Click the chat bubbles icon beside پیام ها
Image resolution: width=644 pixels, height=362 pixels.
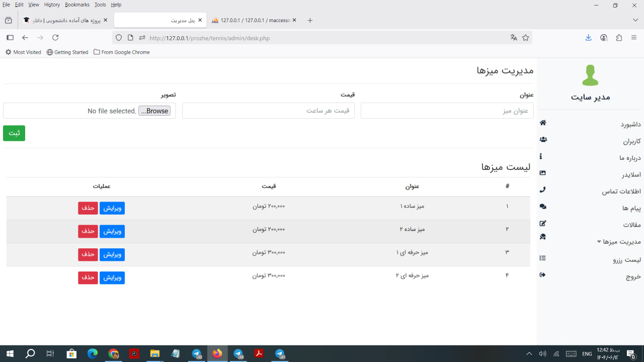(542, 207)
